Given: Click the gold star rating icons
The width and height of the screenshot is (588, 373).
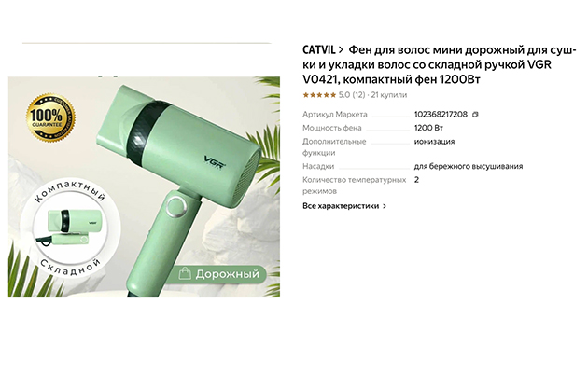Looking at the screenshot, I should [319, 95].
